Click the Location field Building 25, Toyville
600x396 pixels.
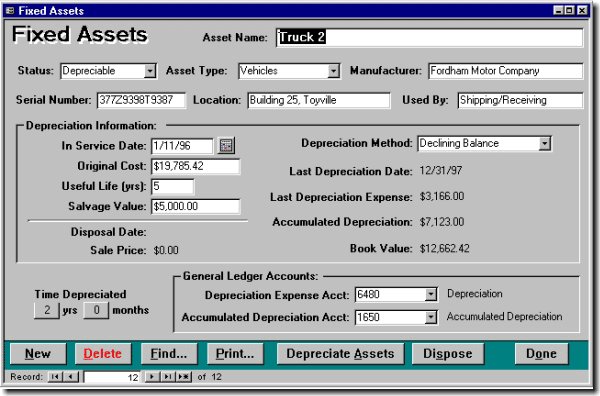(x=319, y=100)
